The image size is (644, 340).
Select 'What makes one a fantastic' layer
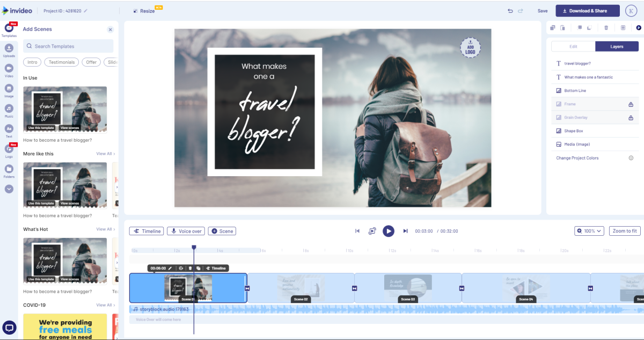pos(595,77)
